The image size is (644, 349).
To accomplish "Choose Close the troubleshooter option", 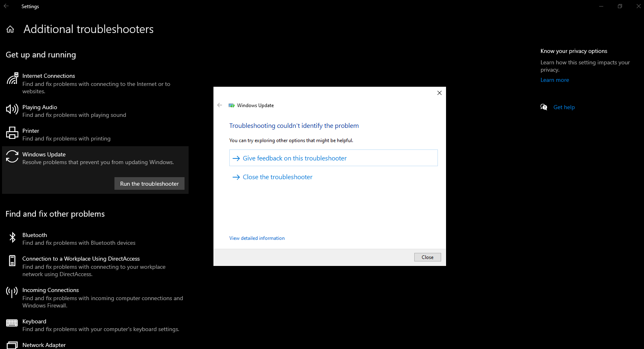I will click(278, 177).
